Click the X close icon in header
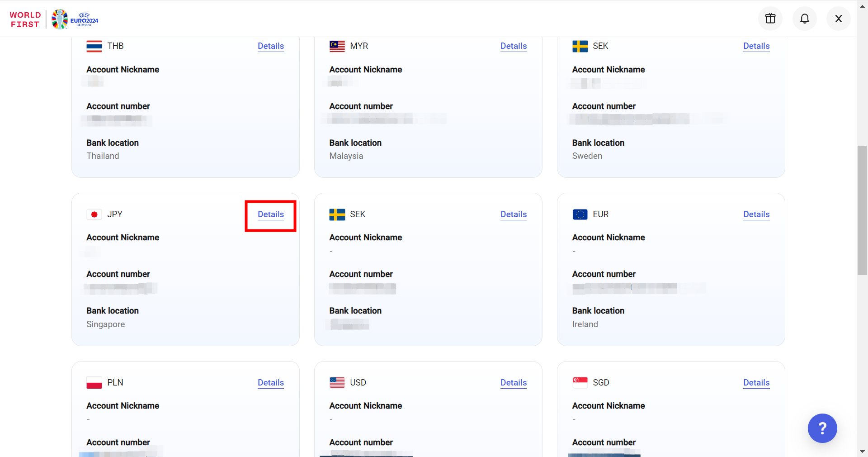868x457 pixels. 839,19
